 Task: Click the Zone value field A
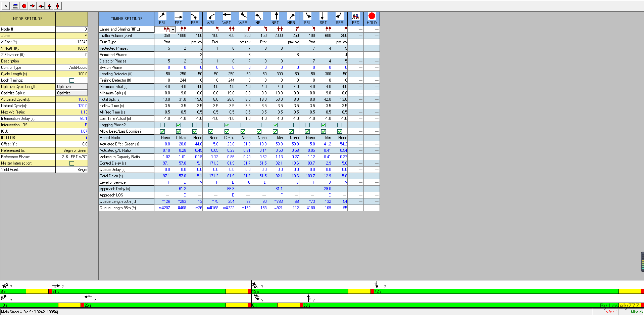71,36
